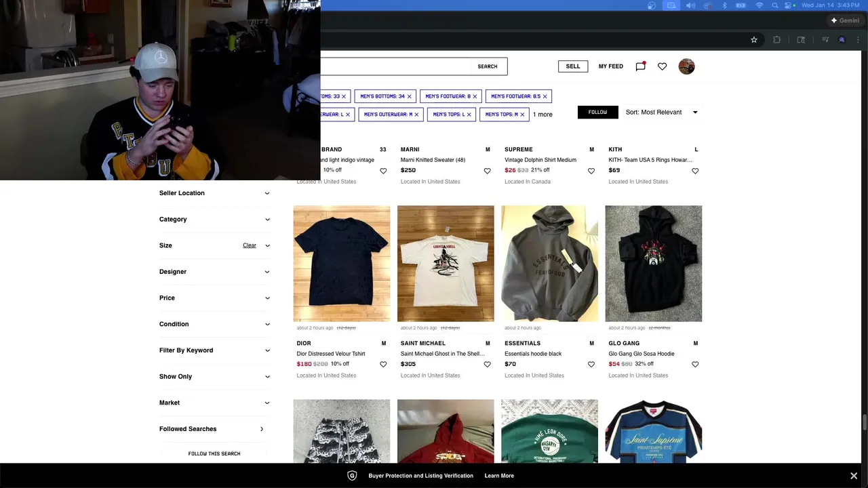This screenshot has height=488, width=868.
Task: Favorite the Marni Knitted Sweater listing
Action: pos(487,171)
